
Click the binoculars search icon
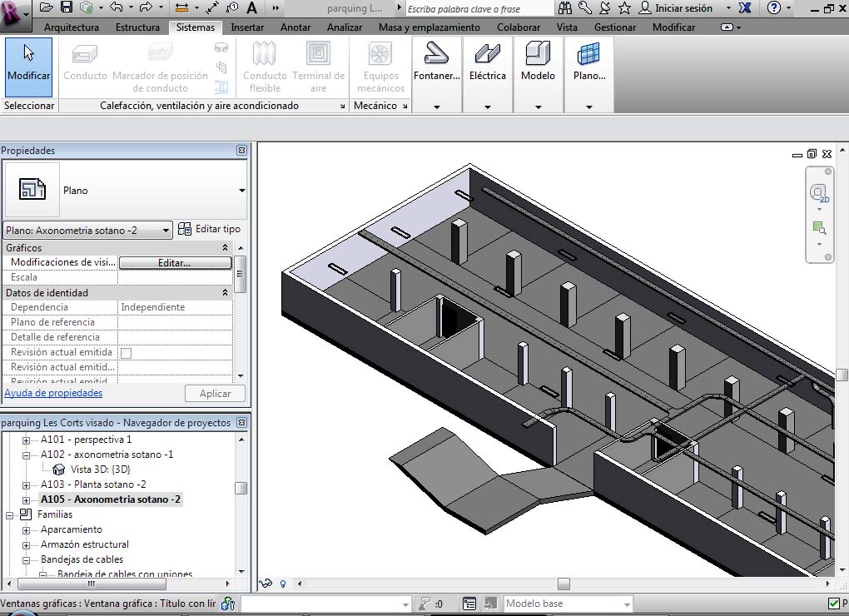(x=565, y=8)
